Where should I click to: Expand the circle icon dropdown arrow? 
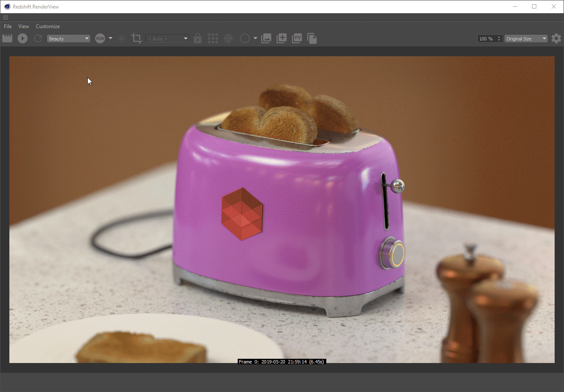click(x=255, y=38)
